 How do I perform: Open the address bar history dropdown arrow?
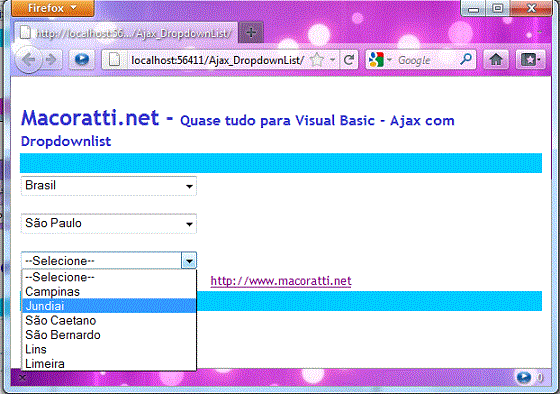click(x=332, y=60)
